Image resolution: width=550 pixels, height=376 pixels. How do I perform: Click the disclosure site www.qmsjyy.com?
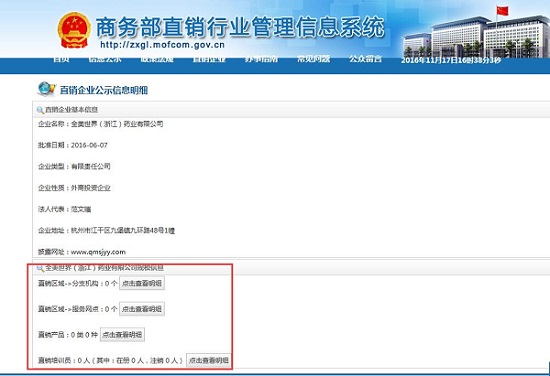98,252
